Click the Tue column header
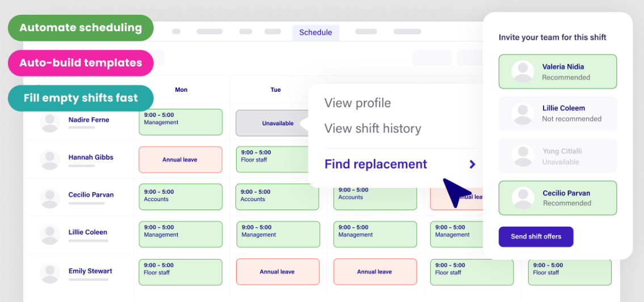 (x=276, y=90)
